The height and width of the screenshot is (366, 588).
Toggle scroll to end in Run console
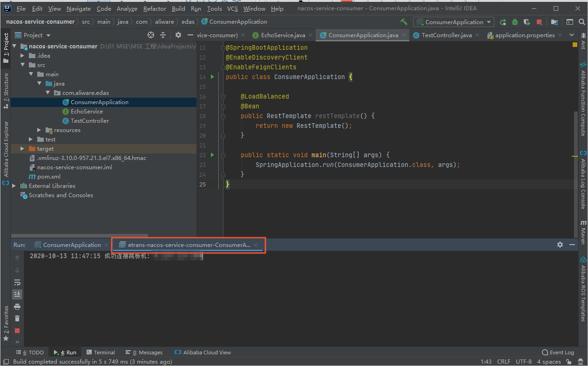(17, 294)
